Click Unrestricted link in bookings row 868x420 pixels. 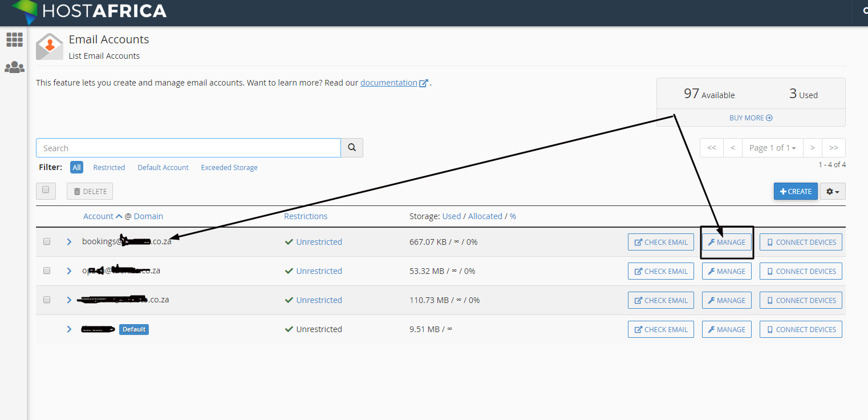click(319, 242)
